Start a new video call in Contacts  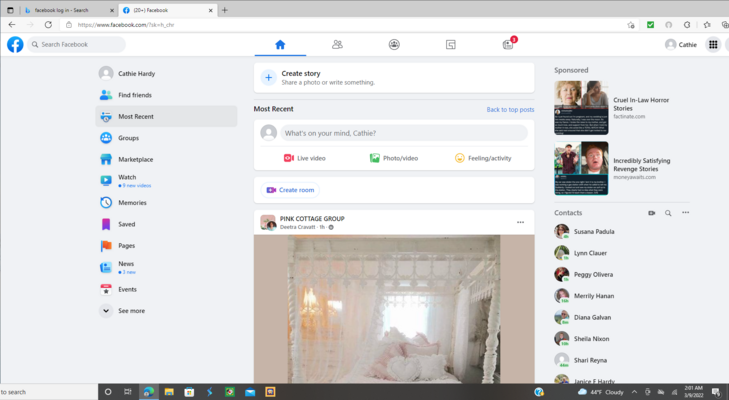click(651, 213)
